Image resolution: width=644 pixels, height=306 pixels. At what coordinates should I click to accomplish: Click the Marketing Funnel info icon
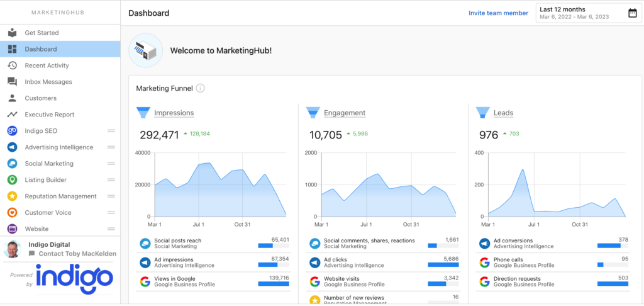pyautogui.click(x=200, y=88)
